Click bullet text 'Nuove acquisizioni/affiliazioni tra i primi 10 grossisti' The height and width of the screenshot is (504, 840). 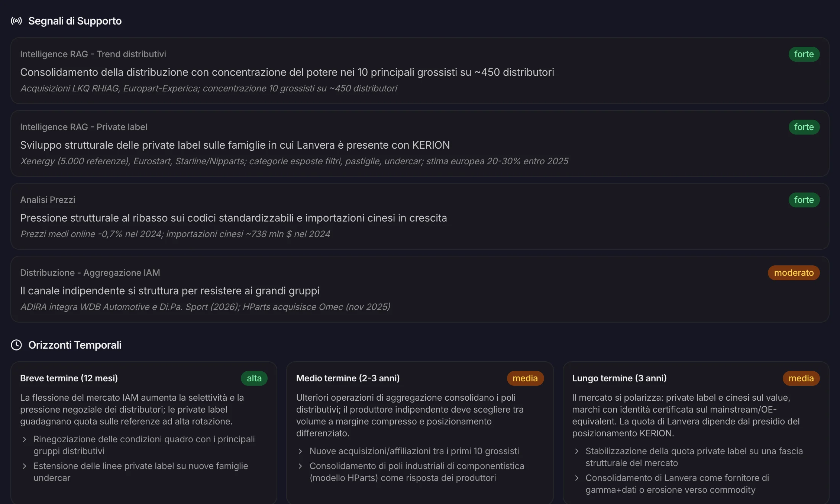414,451
